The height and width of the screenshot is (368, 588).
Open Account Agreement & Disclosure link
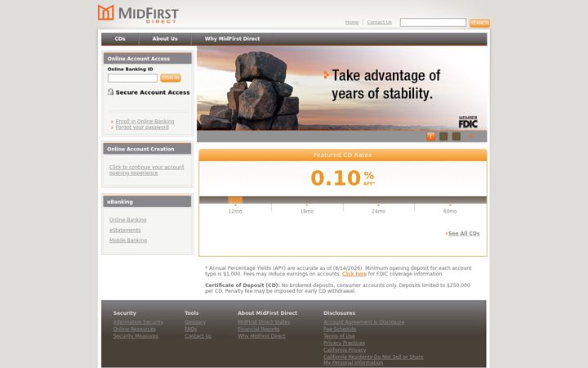click(x=363, y=322)
